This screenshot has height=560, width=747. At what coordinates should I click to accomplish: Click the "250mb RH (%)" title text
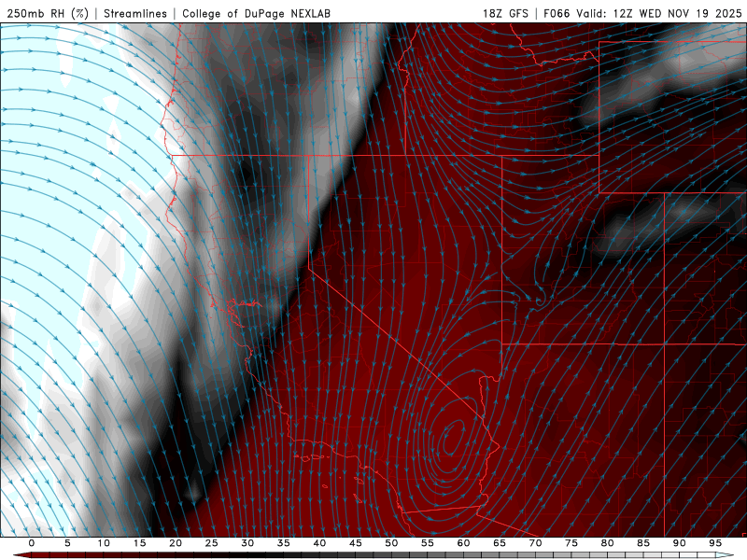pos(48,13)
